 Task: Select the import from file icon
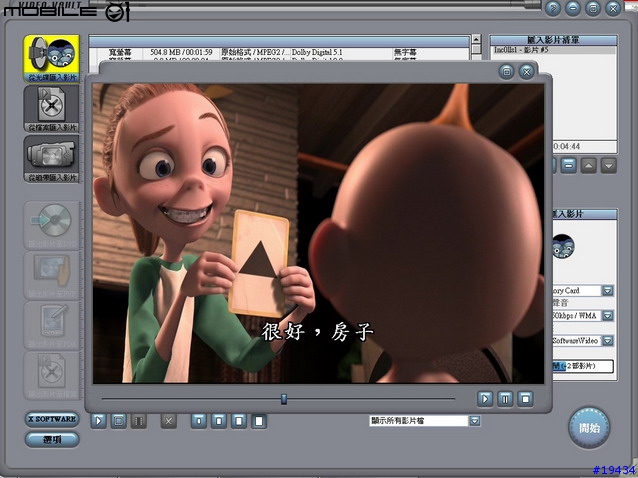[52, 109]
